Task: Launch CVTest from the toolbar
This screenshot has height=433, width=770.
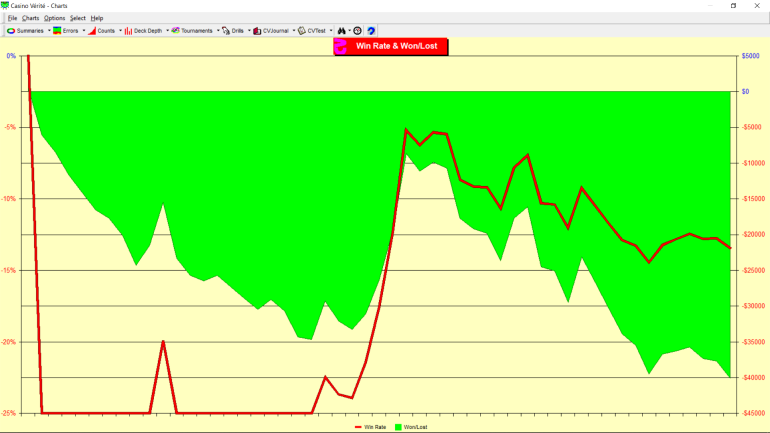Action: [302, 31]
